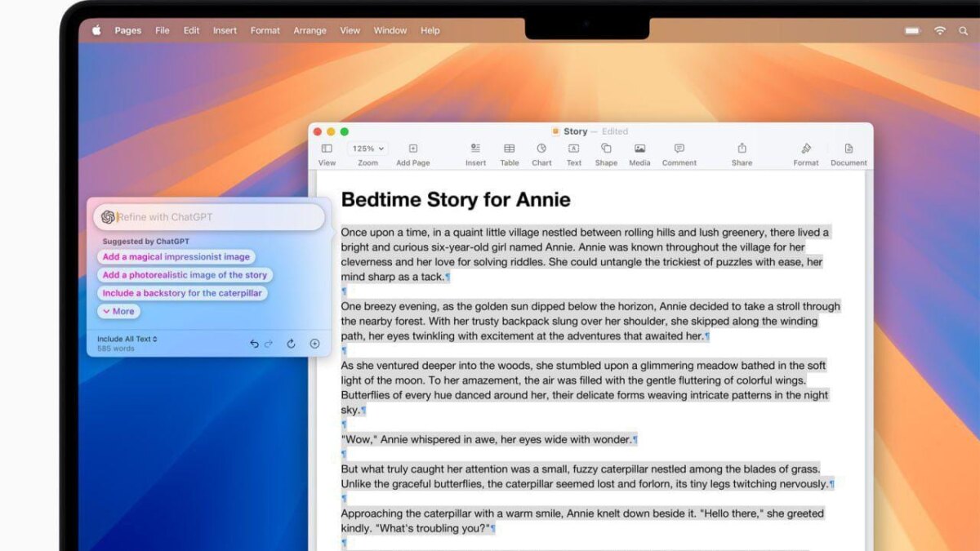Image resolution: width=980 pixels, height=551 pixels.
Task: Open the Media toolbar icon
Action: coord(639,149)
